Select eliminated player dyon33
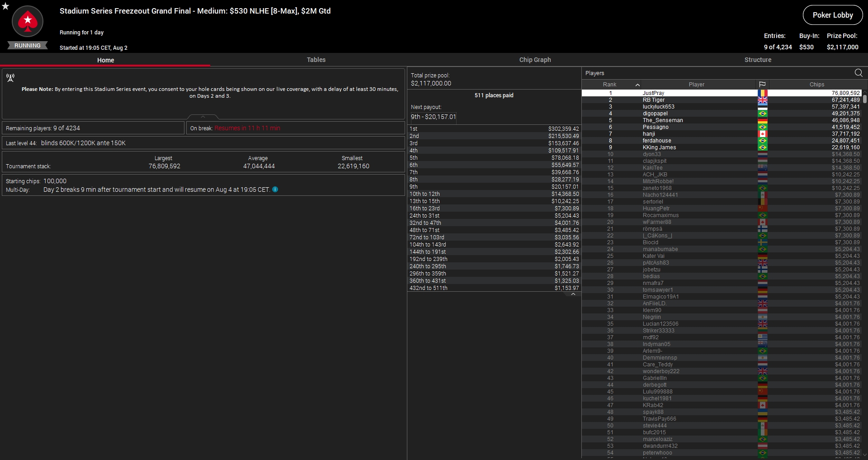This screenshot has height=460, width=868. [x=722, y=154]
